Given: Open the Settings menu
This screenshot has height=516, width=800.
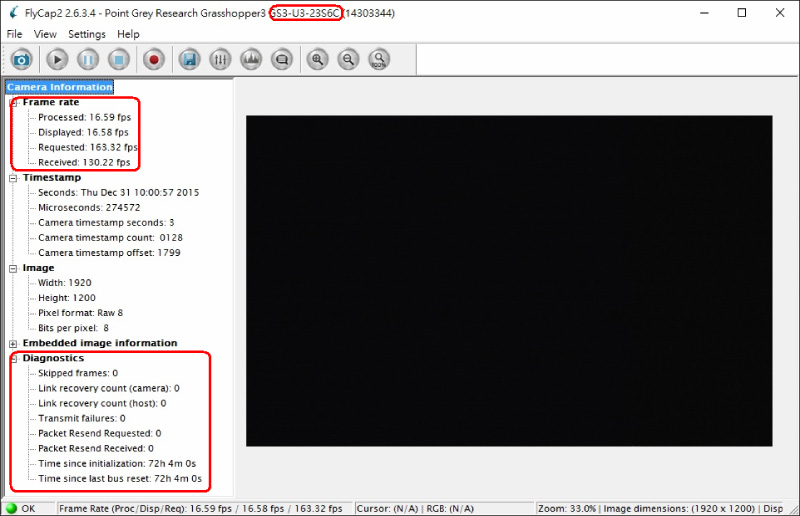Looking at the screenshot, I should [x=87, y=34].
